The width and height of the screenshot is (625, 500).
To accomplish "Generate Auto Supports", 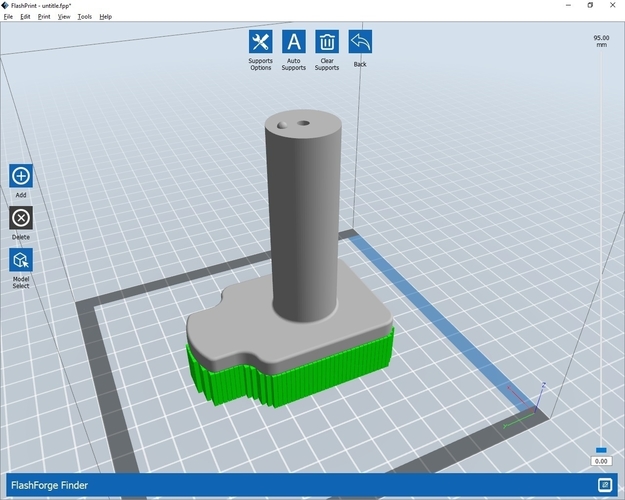I will tap(294, 41).
